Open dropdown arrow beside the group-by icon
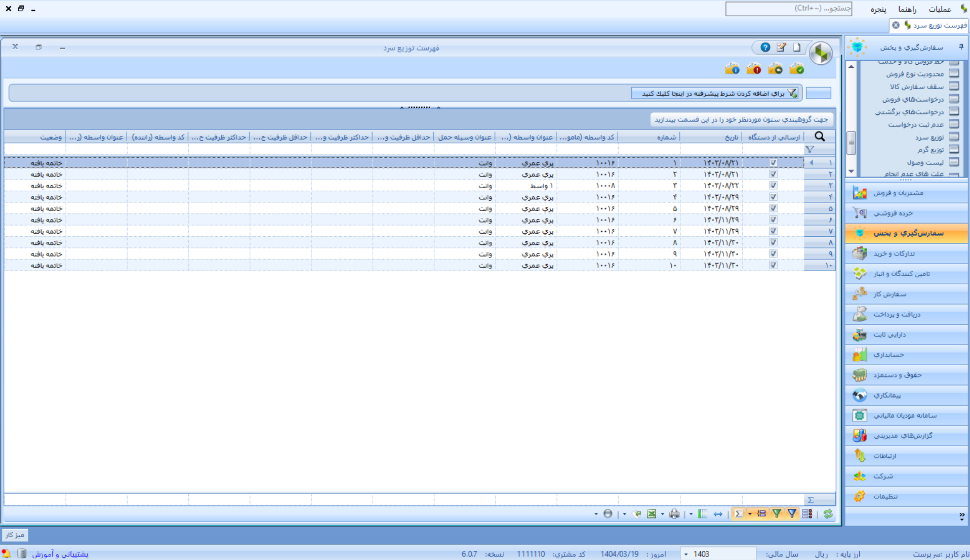This screenshot has height=560, width=970. click(x=750, y=514)
